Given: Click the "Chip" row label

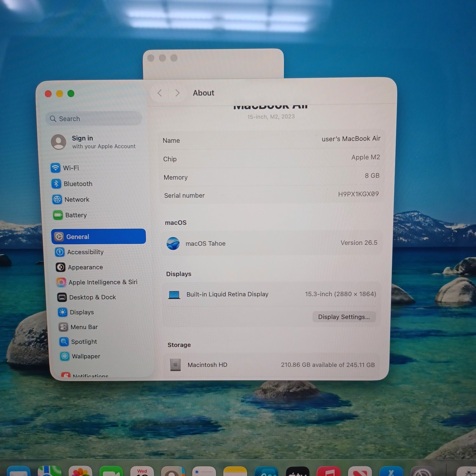Looking at the screenshot, I should [x=170, y=159].
